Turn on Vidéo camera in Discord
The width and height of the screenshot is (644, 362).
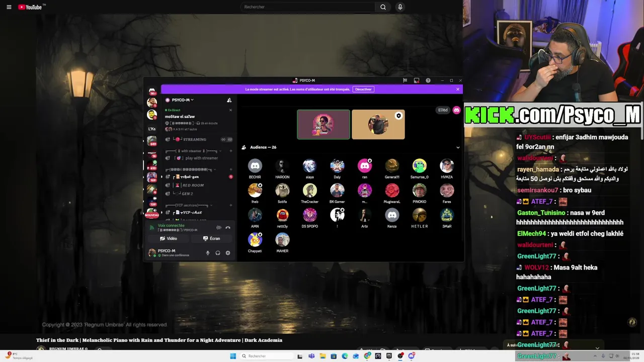coord(169,239)
